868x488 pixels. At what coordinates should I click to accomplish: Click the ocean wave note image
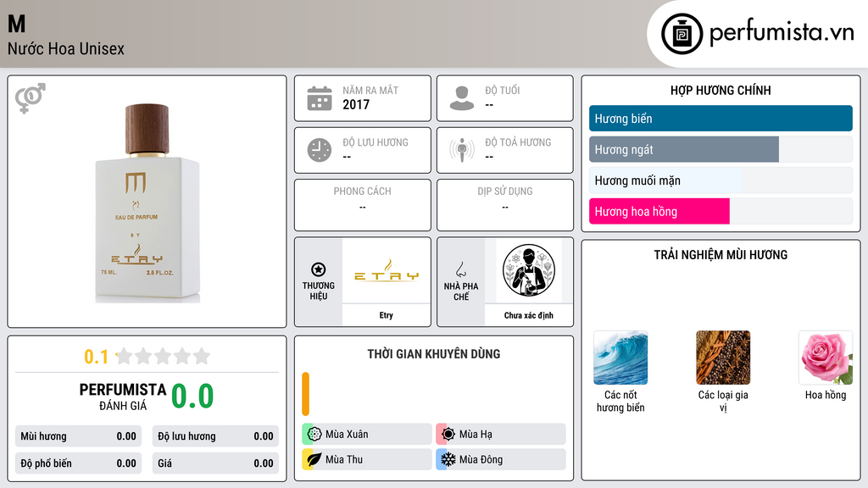pyautogui.click(x=620, y=358)
